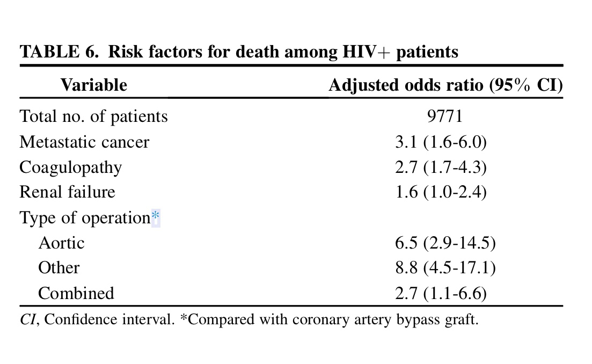
Task: Click the 8.8 (4.5-17.1) odds ratio
Action: (445, 268)
